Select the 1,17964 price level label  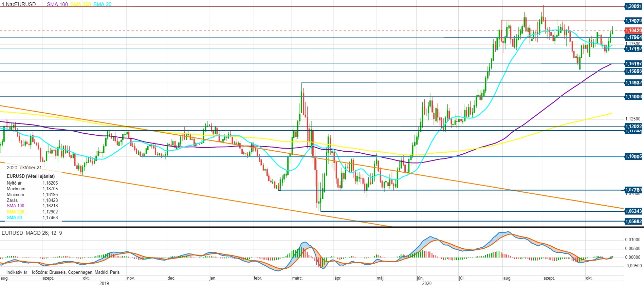coord(633,37)
